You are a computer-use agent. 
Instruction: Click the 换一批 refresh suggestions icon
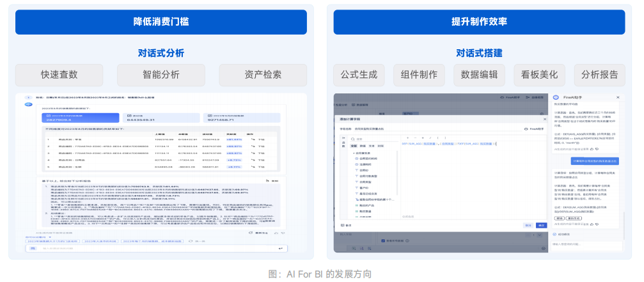(191, 241)
